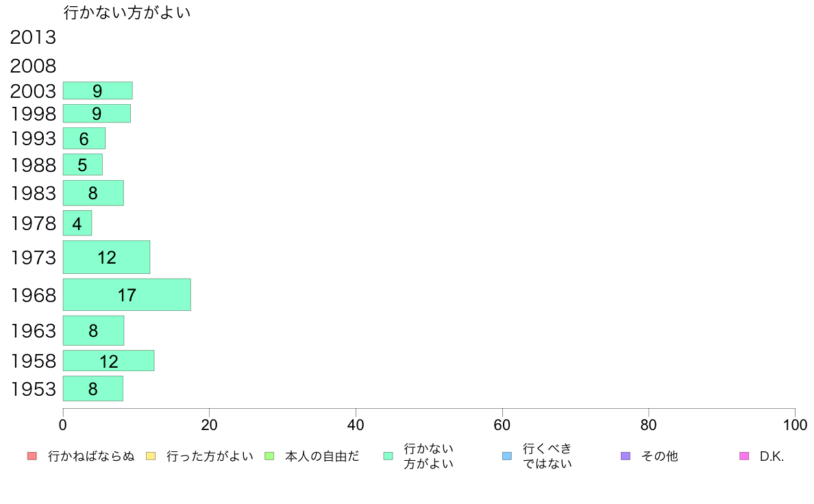Click the purple その他 legend swatch
Viewport: 814px width, 504px height.
click(x=625, y=456)
